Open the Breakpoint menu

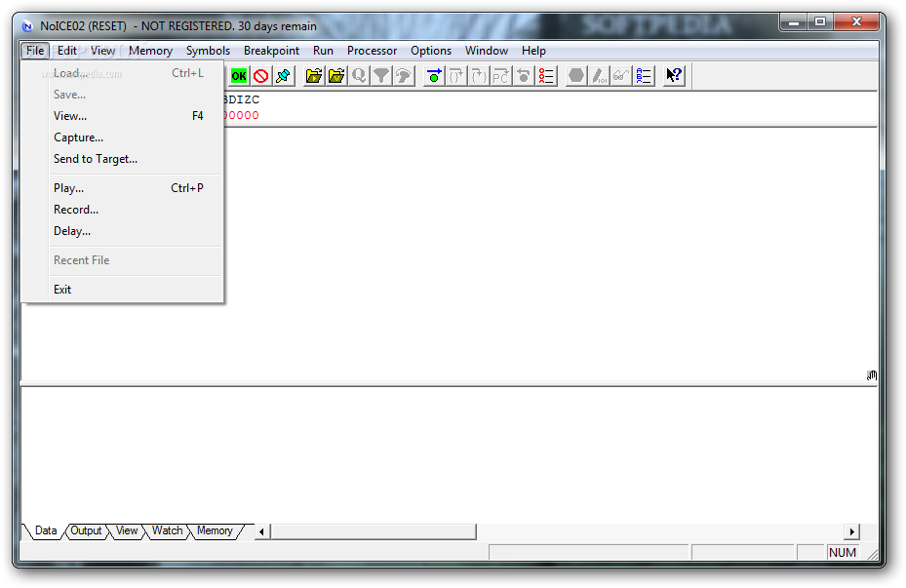coord(271,51)
